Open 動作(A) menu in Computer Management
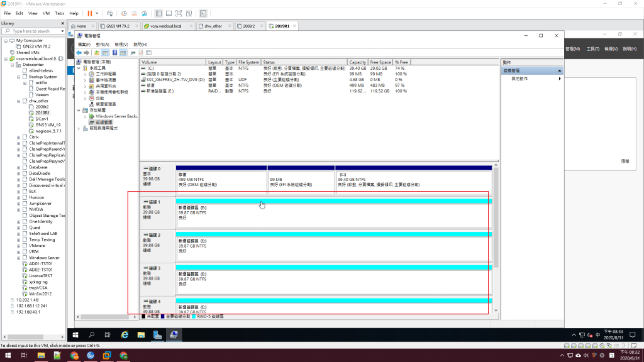644x362 pixels. [x=103, y=45]
